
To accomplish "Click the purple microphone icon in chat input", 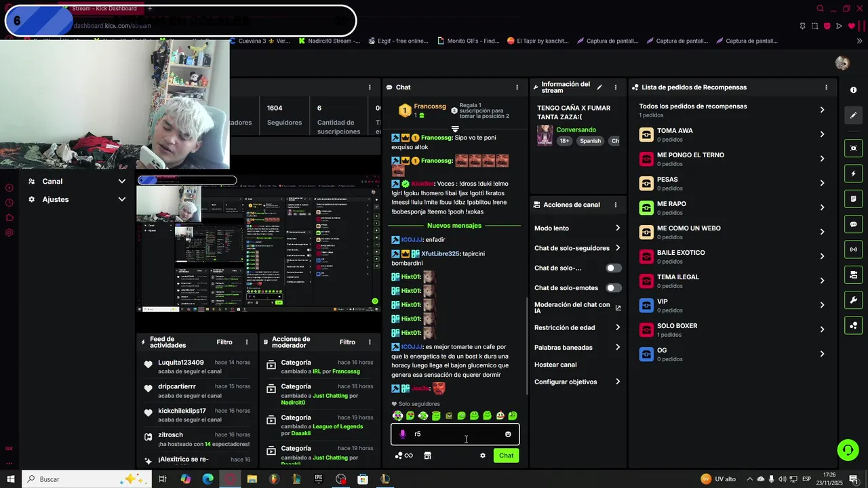I will tap(402, 434).
